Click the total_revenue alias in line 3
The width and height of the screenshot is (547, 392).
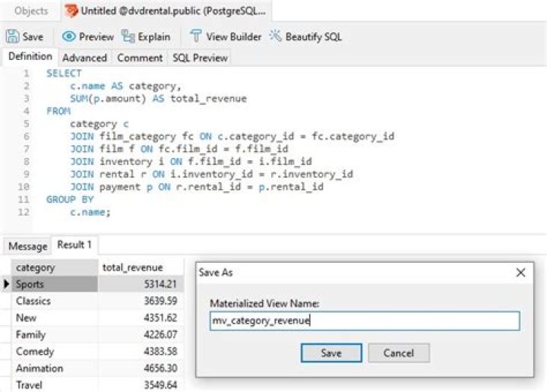point(208,99)
